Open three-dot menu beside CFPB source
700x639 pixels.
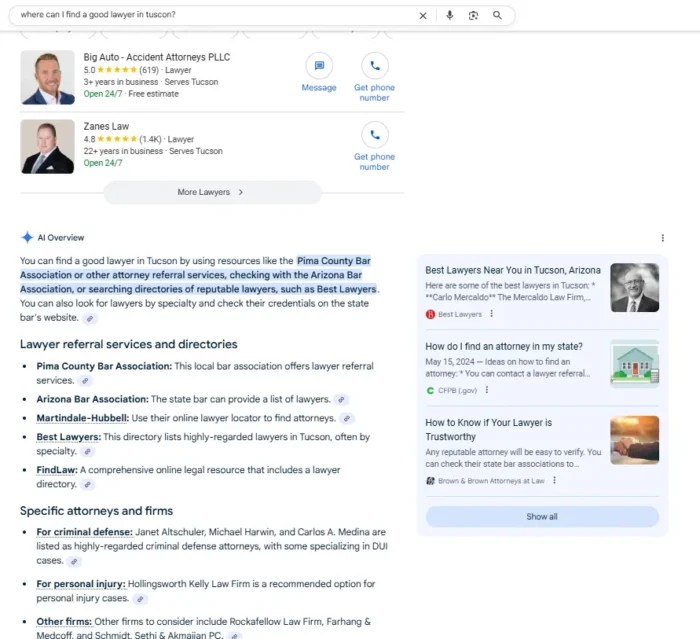pyautogui.click(x=487, y=390)
